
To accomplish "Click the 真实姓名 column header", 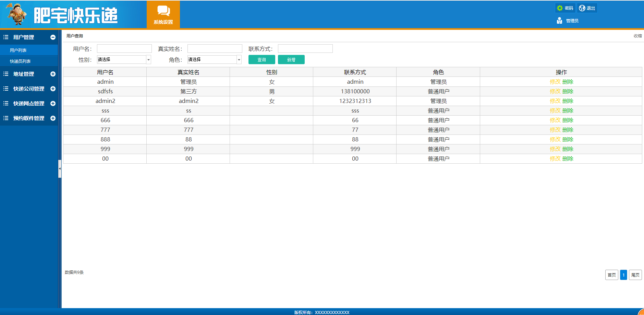I will tap(189, 72).
